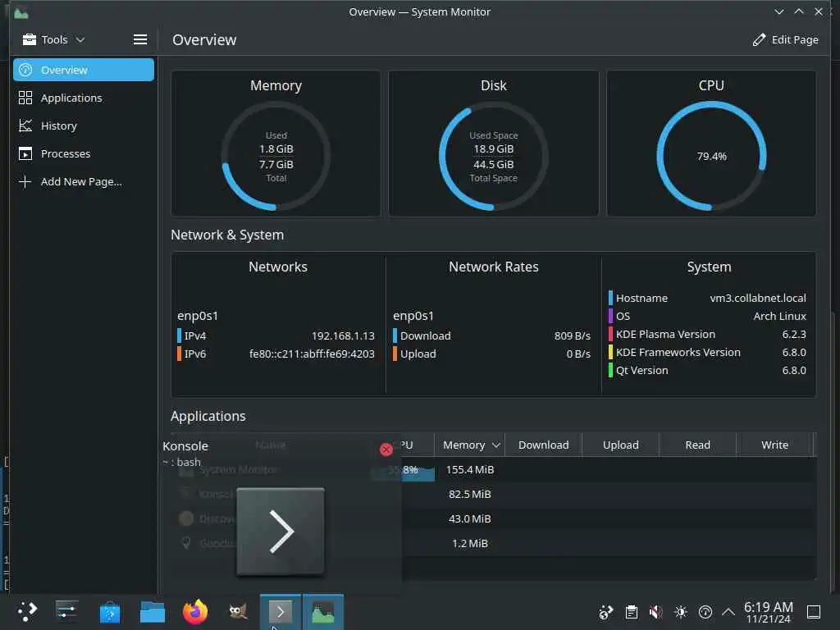Click the IPv6 address value
This screenshot has height=630, width=840.
[x=312, y=354]
